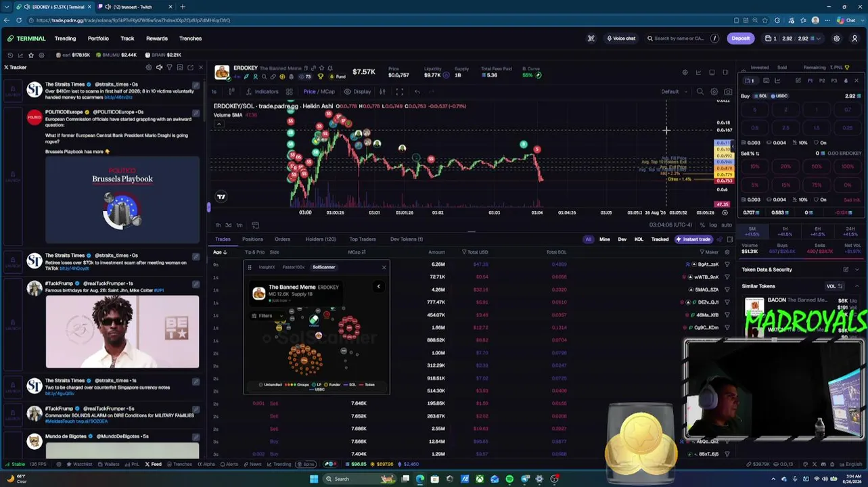Image resolution: width=868 pixels, height=487 pixels.
Task: Show only Dev trades
Action: [x=622, y=239]
